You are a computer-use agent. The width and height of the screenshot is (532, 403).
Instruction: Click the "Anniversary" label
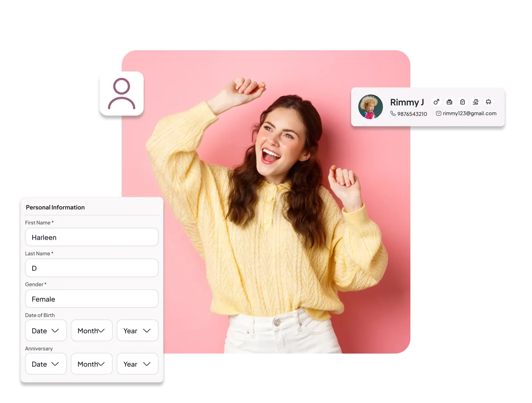[x=39, y=348]
